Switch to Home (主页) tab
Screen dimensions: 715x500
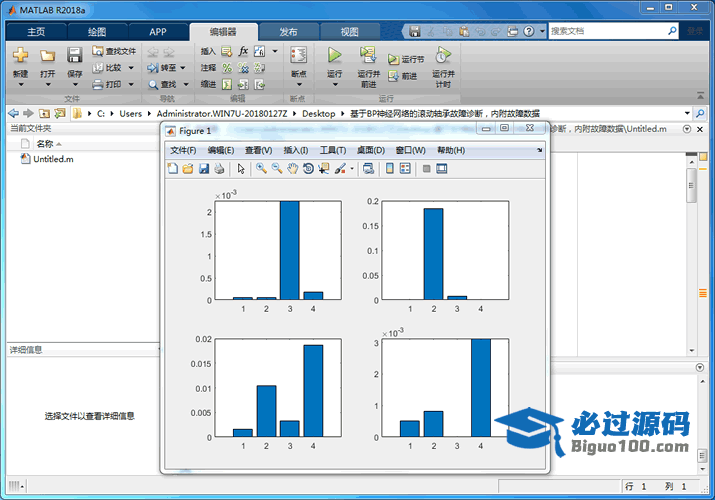(36, 32)
